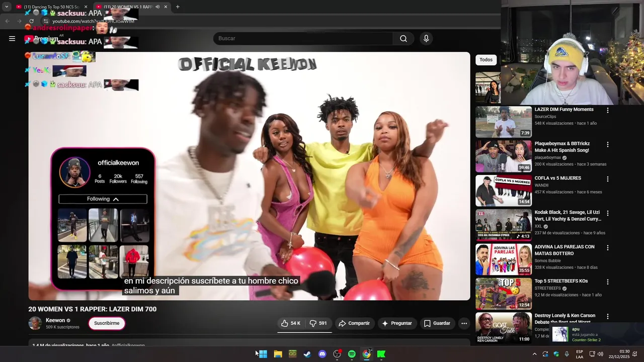Open the Kick app taskbar icon
The height and width of the screenshot is (362, 644).
tap(381, 354)
